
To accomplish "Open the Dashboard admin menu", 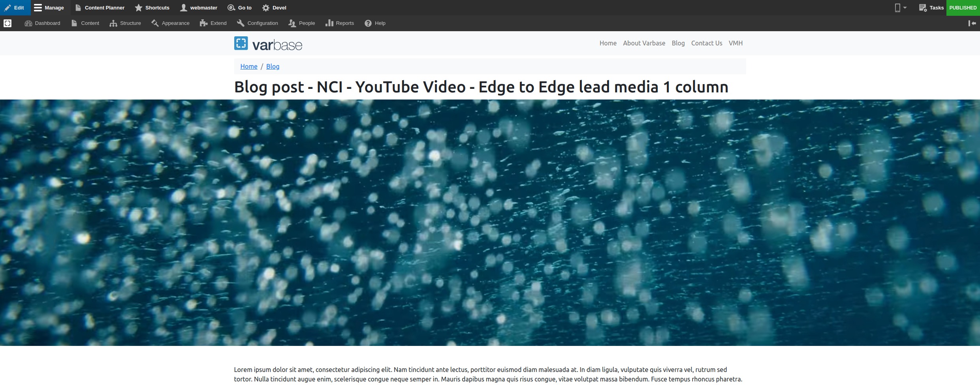I will 42,23.
